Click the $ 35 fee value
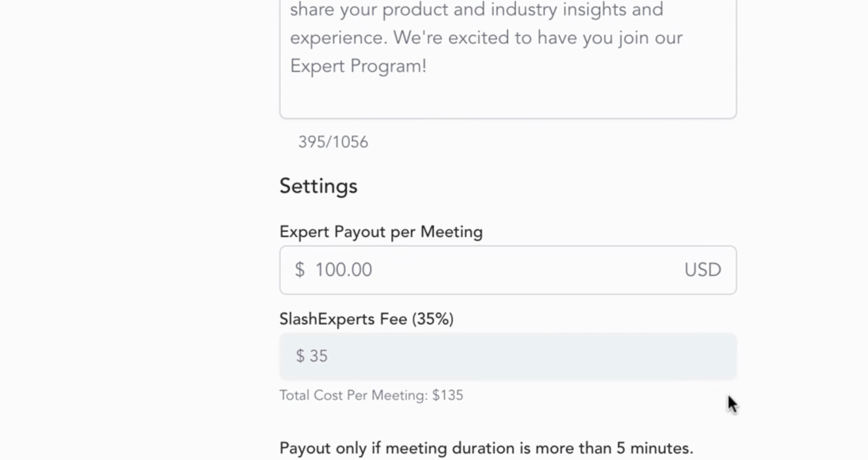 coord(312,356)
